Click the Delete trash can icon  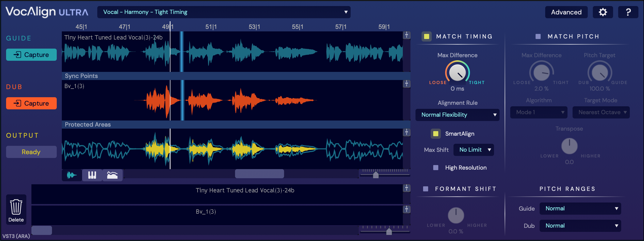coord(16,210)
